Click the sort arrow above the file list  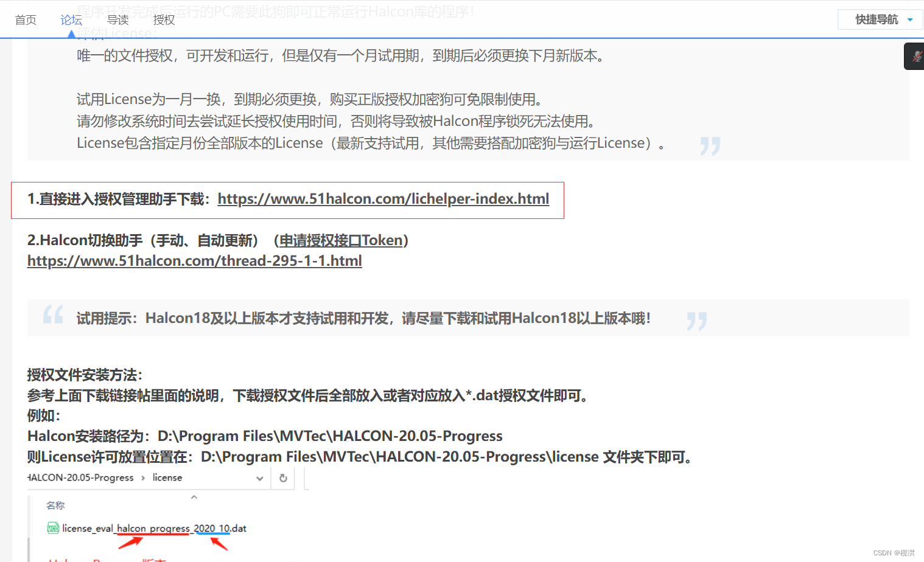click(194, 497)
